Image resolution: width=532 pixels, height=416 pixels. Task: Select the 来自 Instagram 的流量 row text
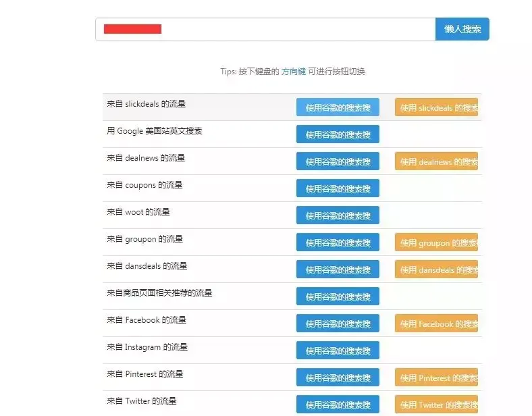[147, 347]
